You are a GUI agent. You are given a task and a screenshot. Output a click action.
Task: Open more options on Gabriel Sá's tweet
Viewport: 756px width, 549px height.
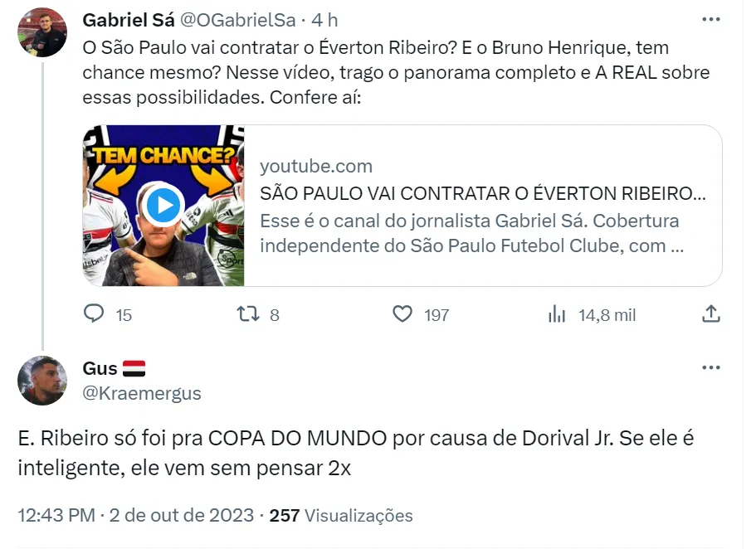(710, 20)
